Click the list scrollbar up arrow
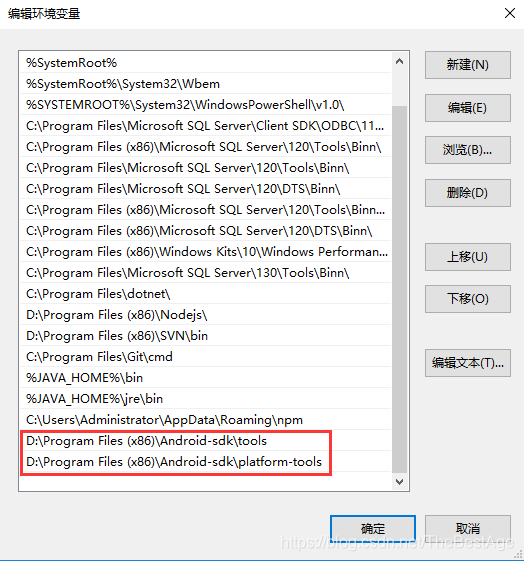 tap(400, 62)
